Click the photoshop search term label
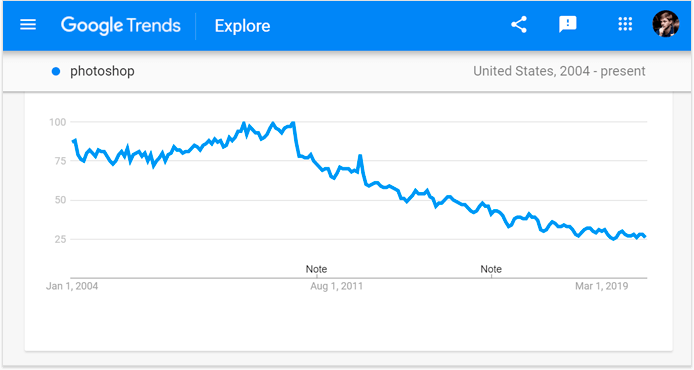Image resolution: width=694 pixels, height=370 pixels. (102, 71)
